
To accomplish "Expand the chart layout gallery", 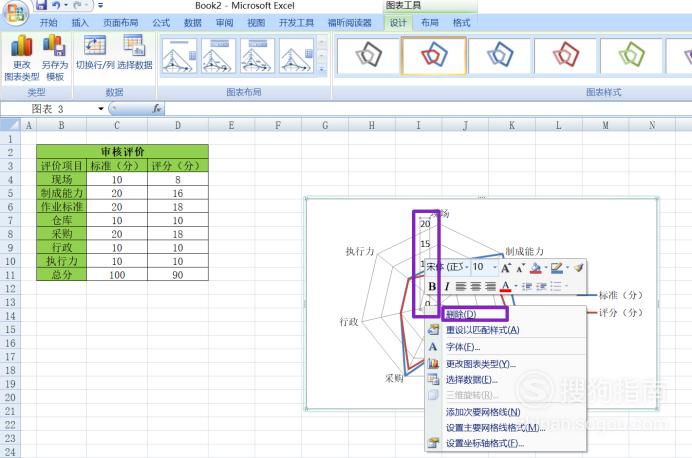I will coord(322,69).
